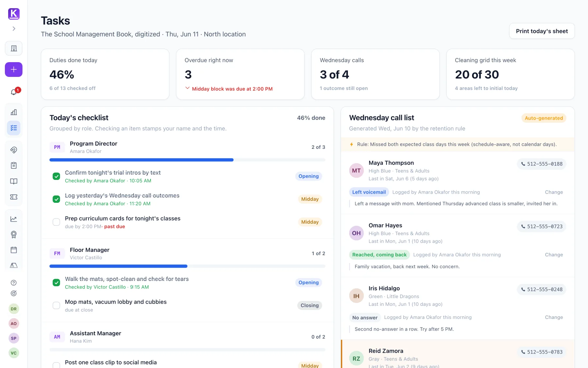Screen dimensions: 588x368
Task: Select the DR user avatar
Action: coord(14,309)
